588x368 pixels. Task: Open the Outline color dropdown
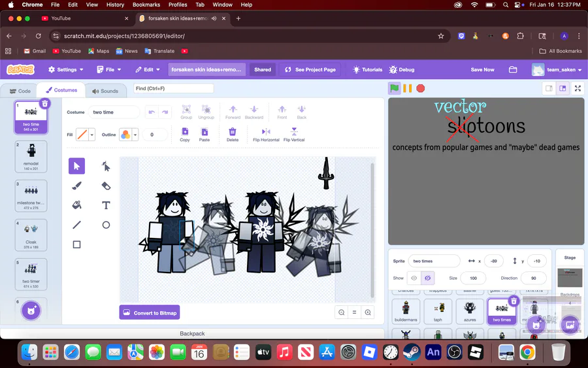[135, 134]
